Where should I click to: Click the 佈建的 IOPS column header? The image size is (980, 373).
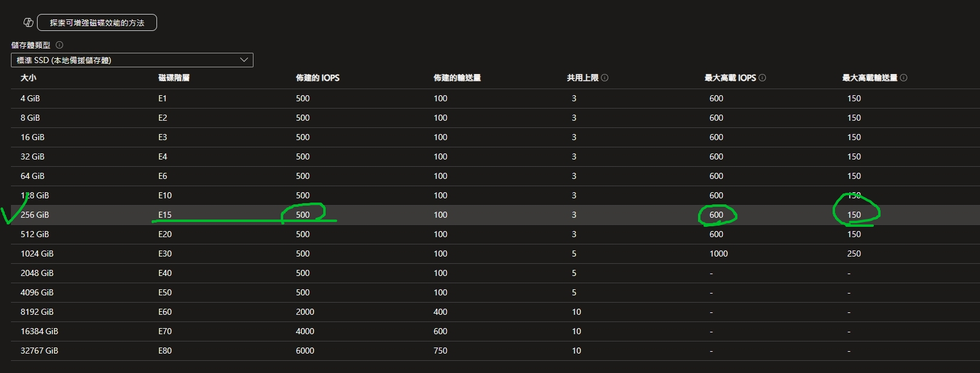tap(318, 78)
